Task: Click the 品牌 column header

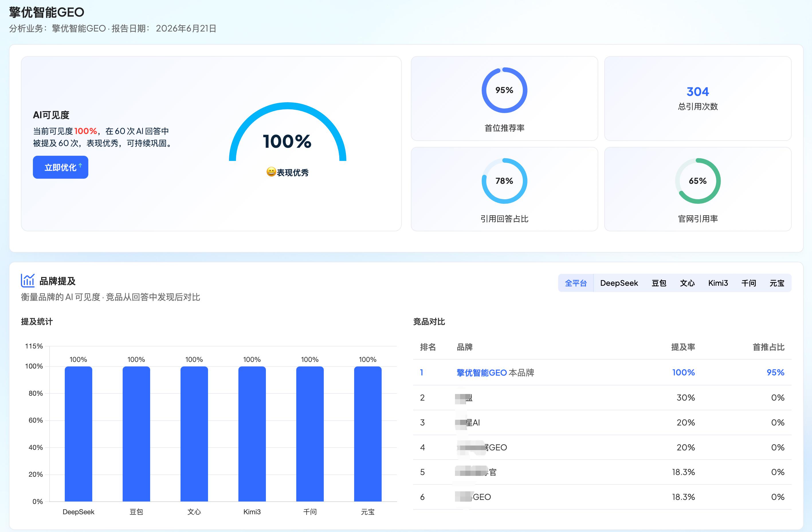Action: coord(464,347)
